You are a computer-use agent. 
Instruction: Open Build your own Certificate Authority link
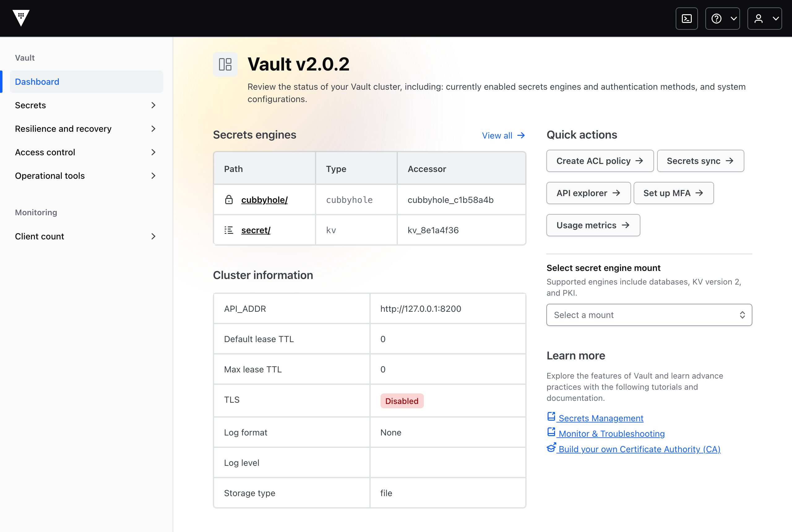tap(639, 449)
